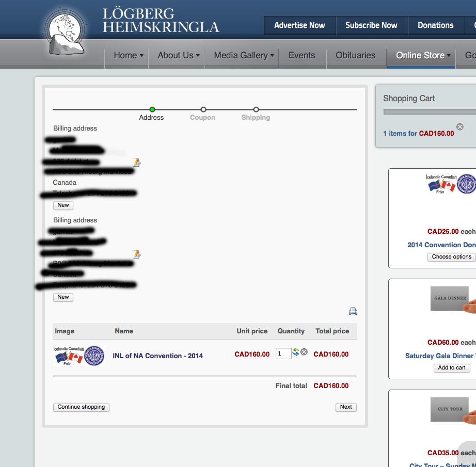This screenshot has height=467, width=476.
Task: Open the Donations page
Action: click(436, 25)
